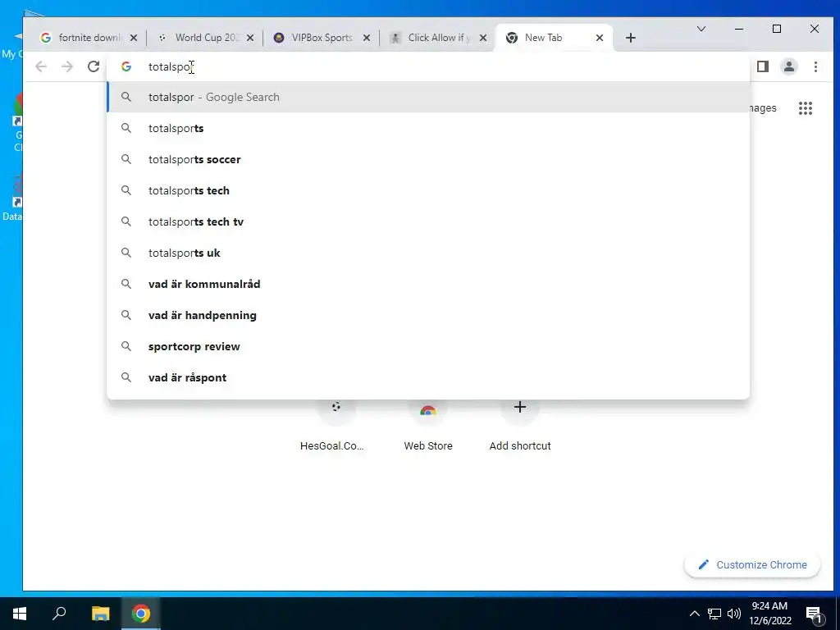Open a new tab with the plus button
The image size is (840, 630).
[x=631, y=38]
